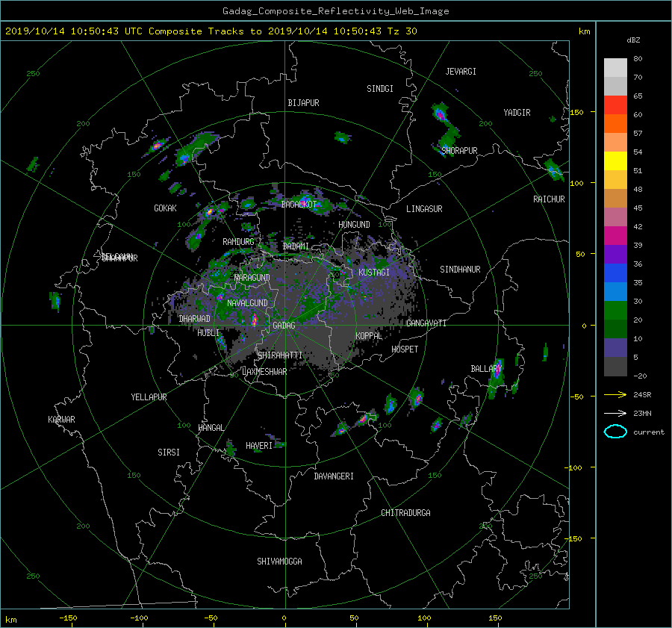The width and height of the screenshot is (672, 628).
Task: Click the LINGASUR city label
Action: (x=424, y=209)
